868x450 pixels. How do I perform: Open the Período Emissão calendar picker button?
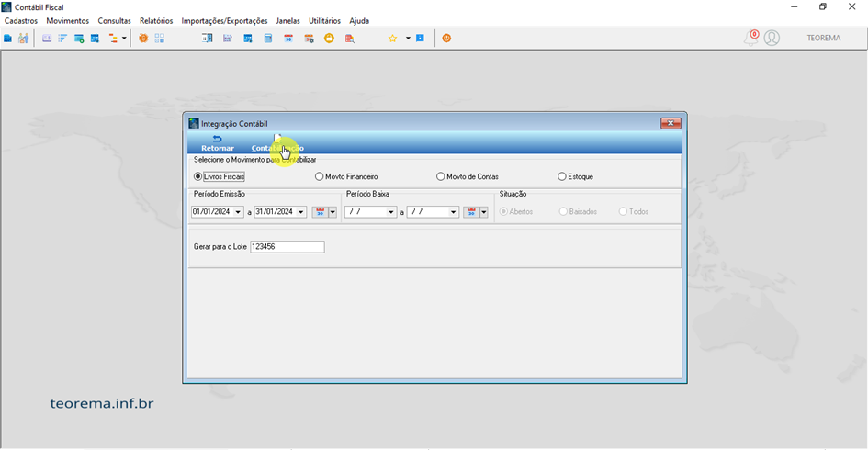[x=320, y=212]
